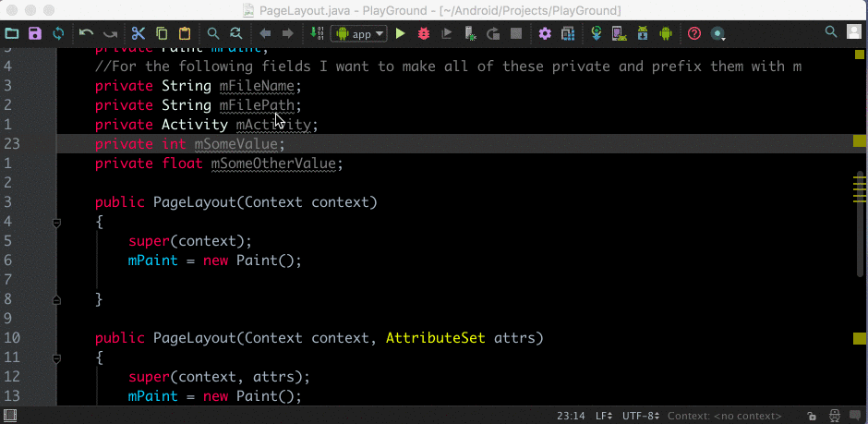Click the Stop square button
The height and width of the screenshot is (424, 868).
(516, 34)
